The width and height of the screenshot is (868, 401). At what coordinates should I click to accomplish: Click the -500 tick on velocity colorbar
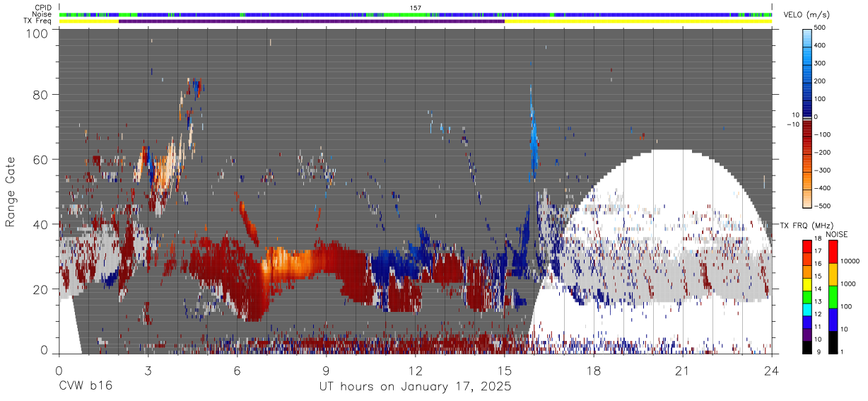pyautogui.click(x=822, y=206)
